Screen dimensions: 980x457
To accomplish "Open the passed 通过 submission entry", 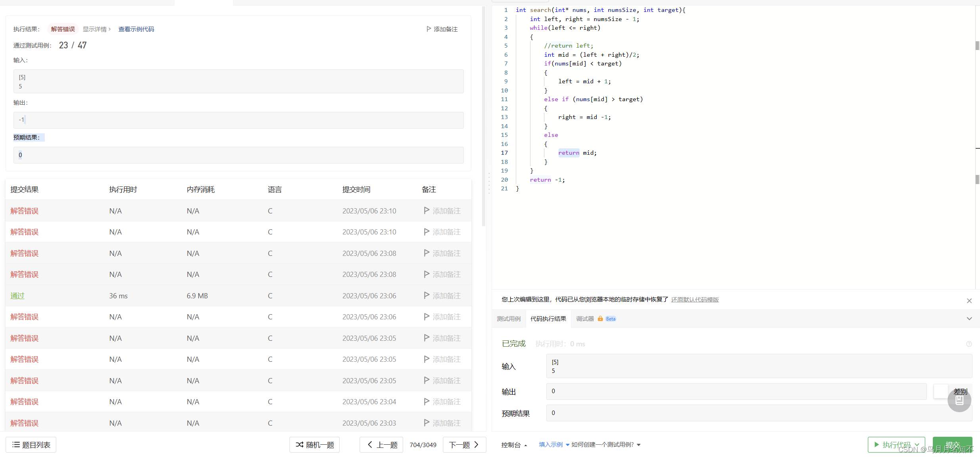I will coord(17,296).
